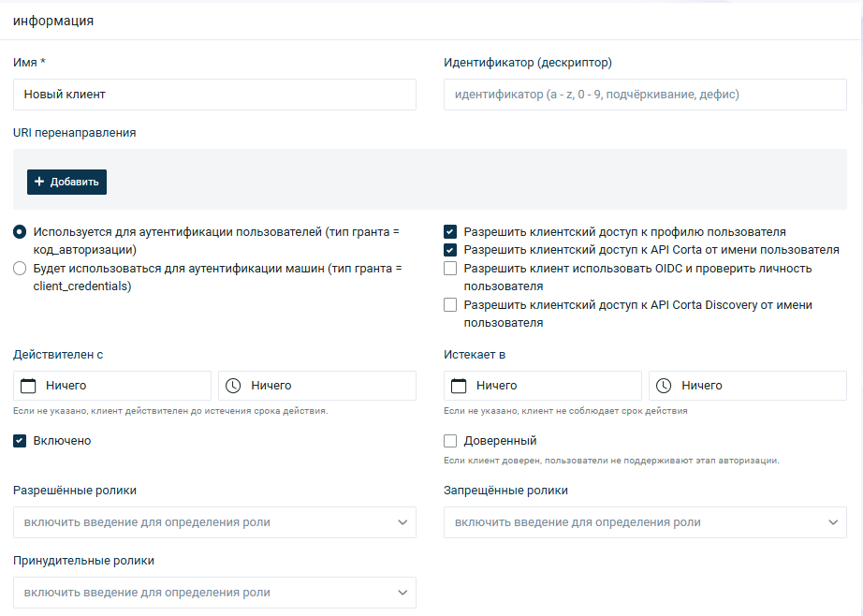Click the clock icon under Истекает в

[x=664, y=386]
